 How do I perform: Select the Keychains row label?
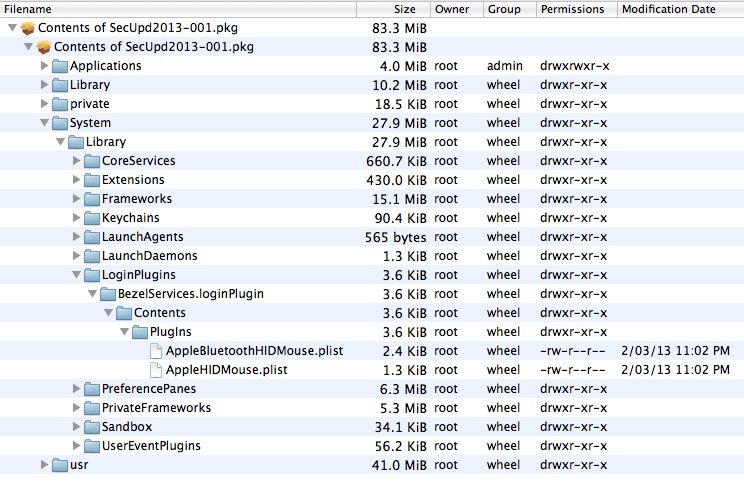tap(131, 218)
